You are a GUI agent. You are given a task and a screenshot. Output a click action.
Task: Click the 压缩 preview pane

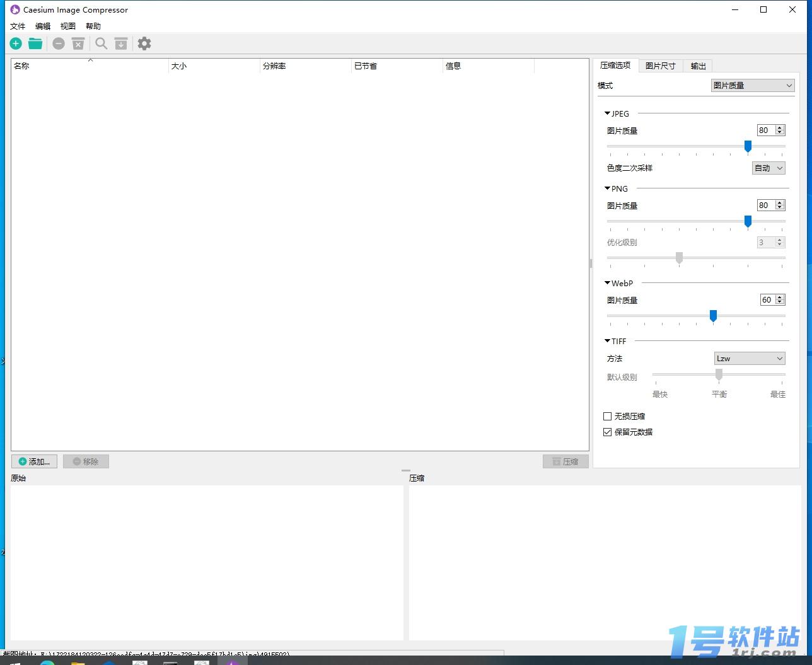coord(605,563)
